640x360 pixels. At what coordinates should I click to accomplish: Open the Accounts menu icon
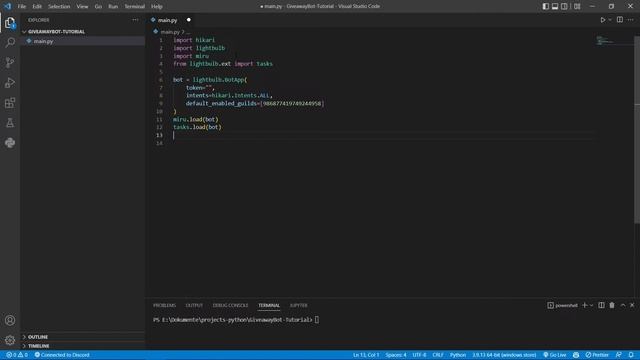tap(10, 320)
